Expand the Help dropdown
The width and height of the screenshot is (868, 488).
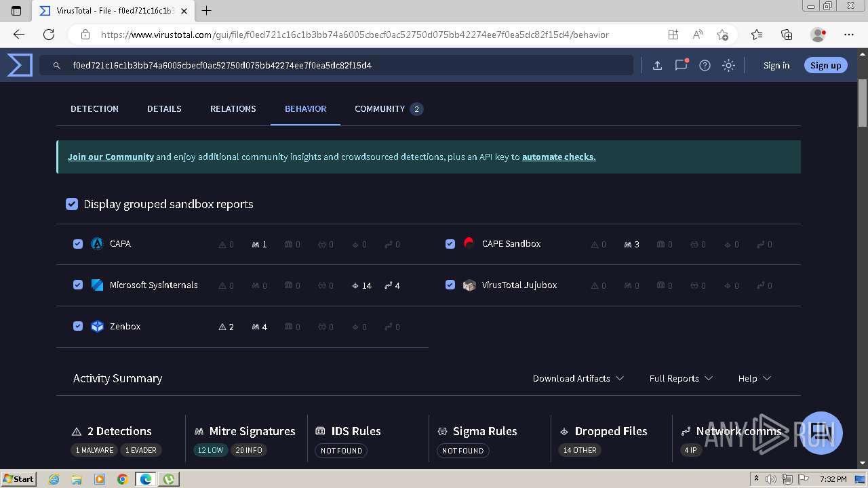[x=755, y=378]
